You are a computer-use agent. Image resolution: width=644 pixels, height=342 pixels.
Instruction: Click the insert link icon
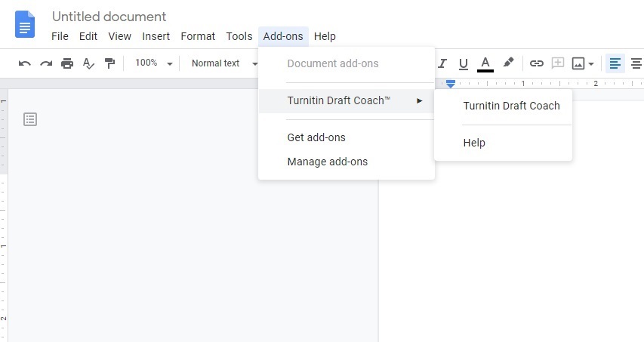click(x=537, y=63)
